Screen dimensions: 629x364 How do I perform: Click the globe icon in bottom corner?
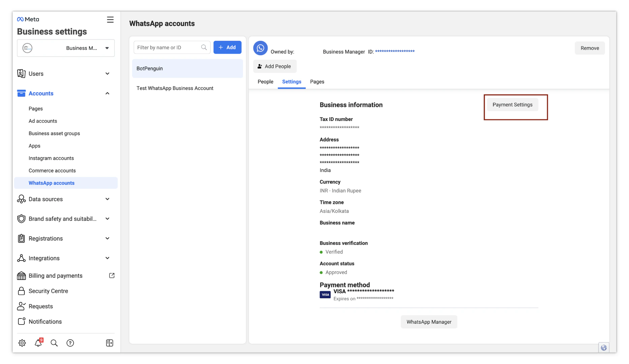coord(604,347)
